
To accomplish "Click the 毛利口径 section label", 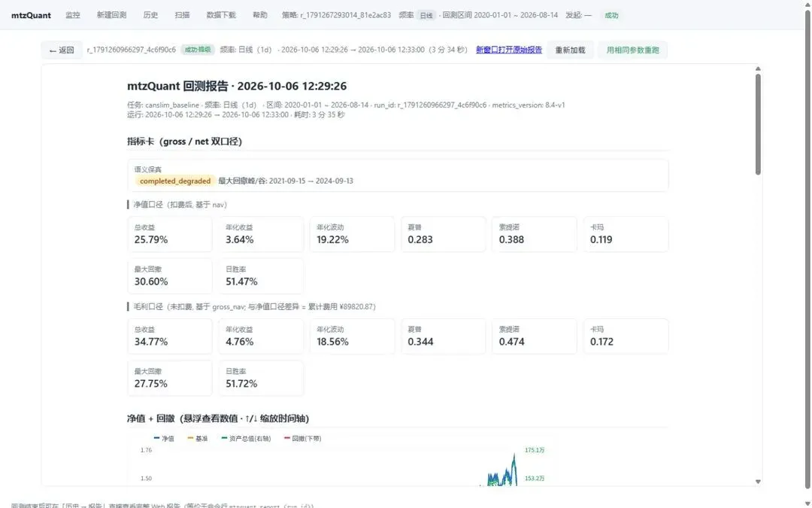I will (x=254, y=307).
